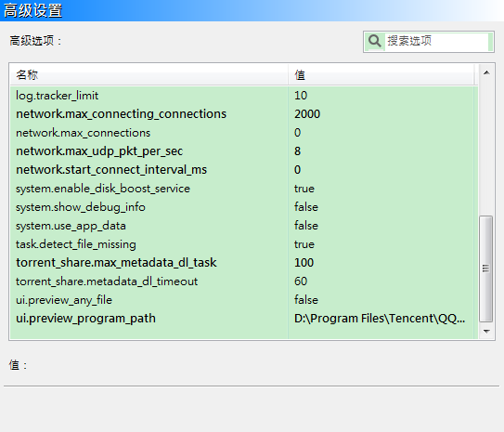Select task.detect_file_missing entry
Viewport: 504px width, 432px height.
tap(241, 244)
